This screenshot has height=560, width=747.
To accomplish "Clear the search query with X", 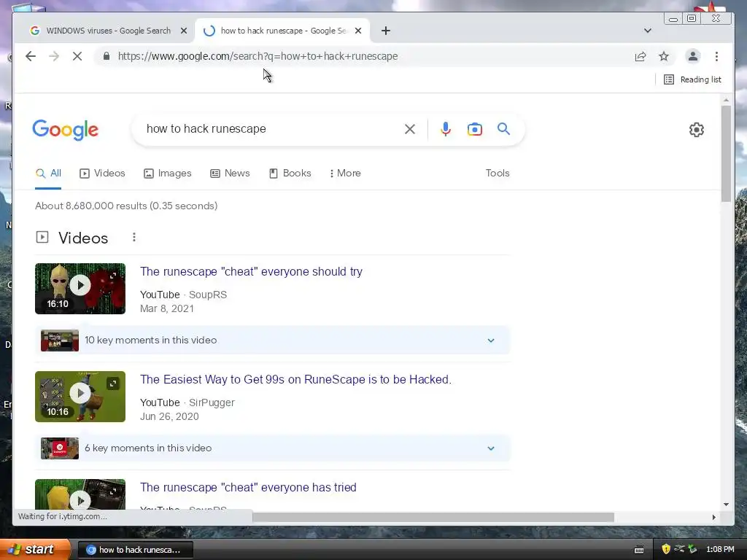I will pyautogui.click(x=410, y=129).
